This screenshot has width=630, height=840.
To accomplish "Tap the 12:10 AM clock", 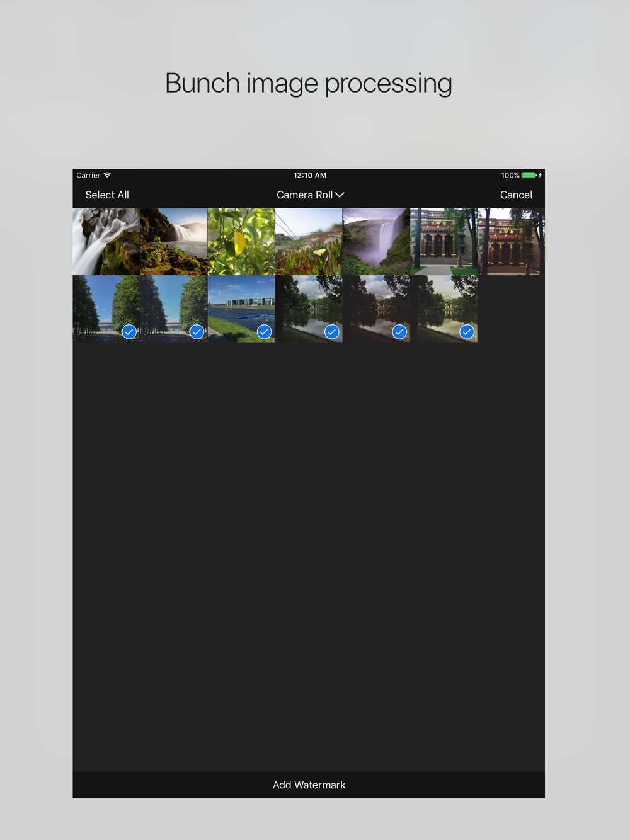I will point(310,176).
